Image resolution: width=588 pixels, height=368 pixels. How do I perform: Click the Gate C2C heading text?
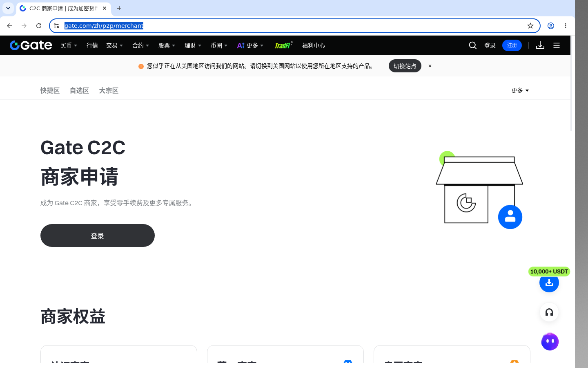83,148
